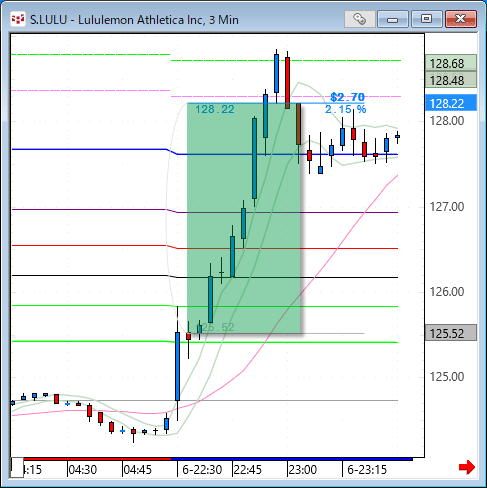Select the blue 128.22 price marker on the scale
The width and height of the screenshot is (487, 488).
(451, 103)
